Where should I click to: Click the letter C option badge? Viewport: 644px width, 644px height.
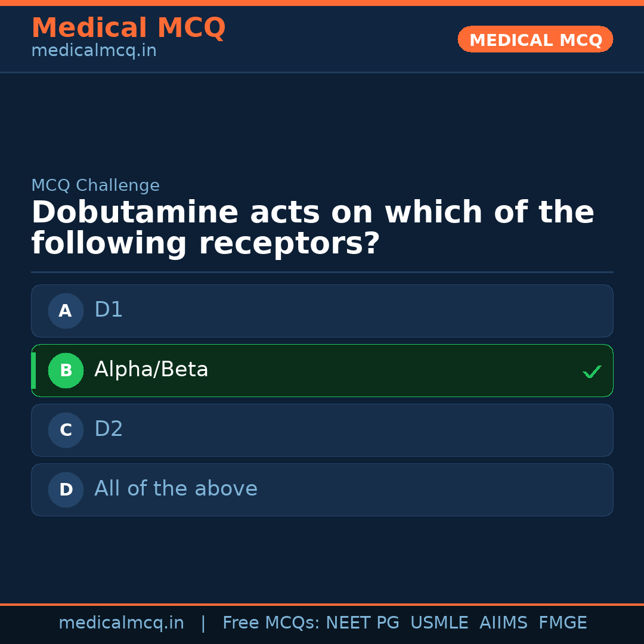(66, 430)
